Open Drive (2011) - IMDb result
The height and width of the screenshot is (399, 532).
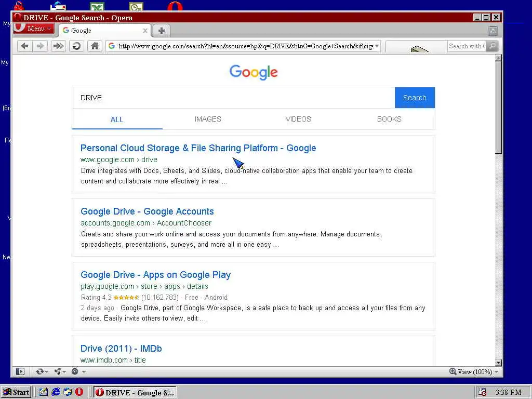pos(121,349)
